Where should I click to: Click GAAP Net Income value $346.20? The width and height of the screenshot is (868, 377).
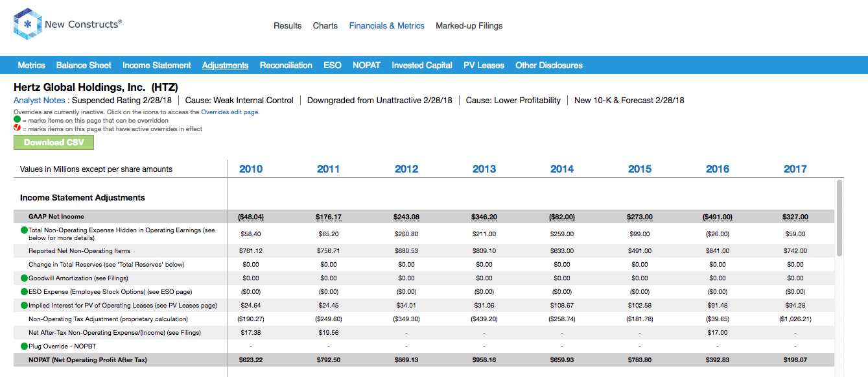(x=484, y=217)
